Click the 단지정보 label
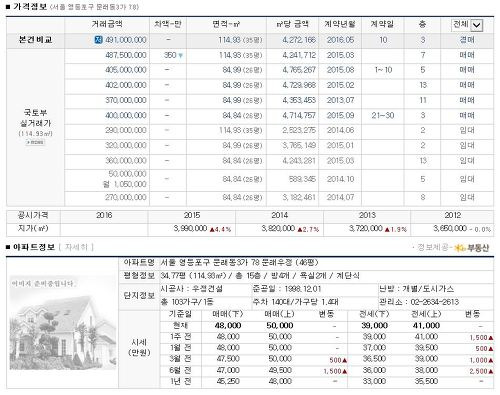This screenshot has height=395, width=500. coord(139,296)
